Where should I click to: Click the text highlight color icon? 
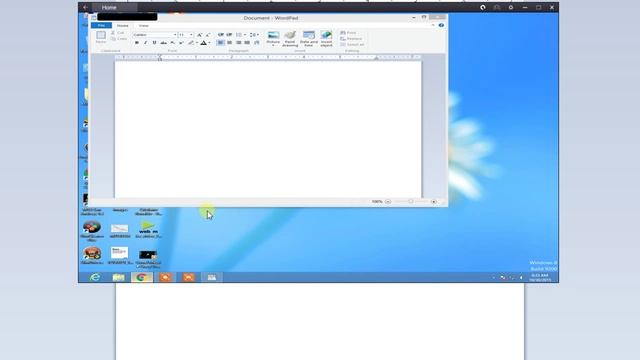[x=191, y=43]
